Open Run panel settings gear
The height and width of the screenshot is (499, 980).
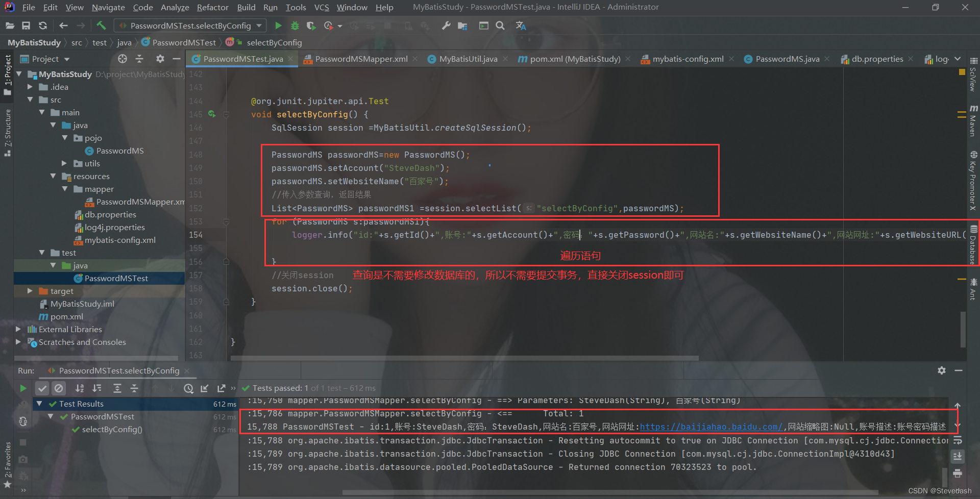[942, 370]
